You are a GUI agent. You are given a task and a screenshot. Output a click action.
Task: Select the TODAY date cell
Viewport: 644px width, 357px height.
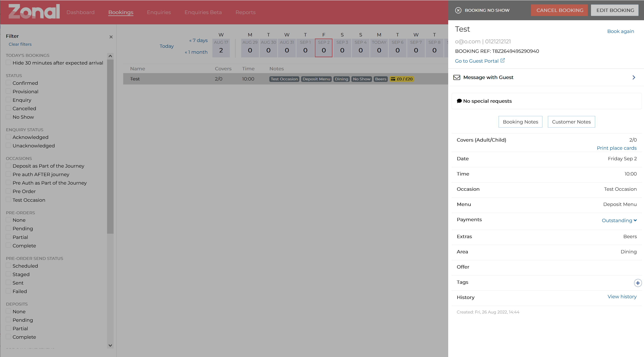tap(379, 48)
